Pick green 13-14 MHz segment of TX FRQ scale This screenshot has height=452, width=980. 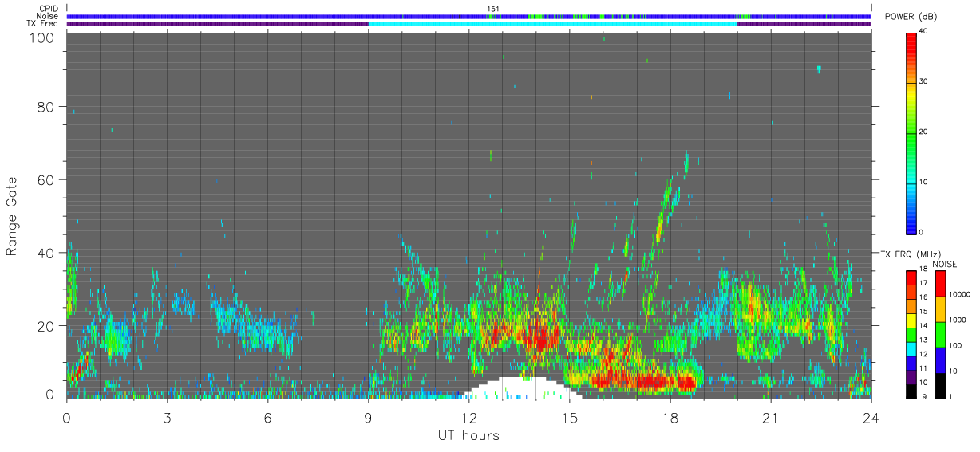click(911, 335)
